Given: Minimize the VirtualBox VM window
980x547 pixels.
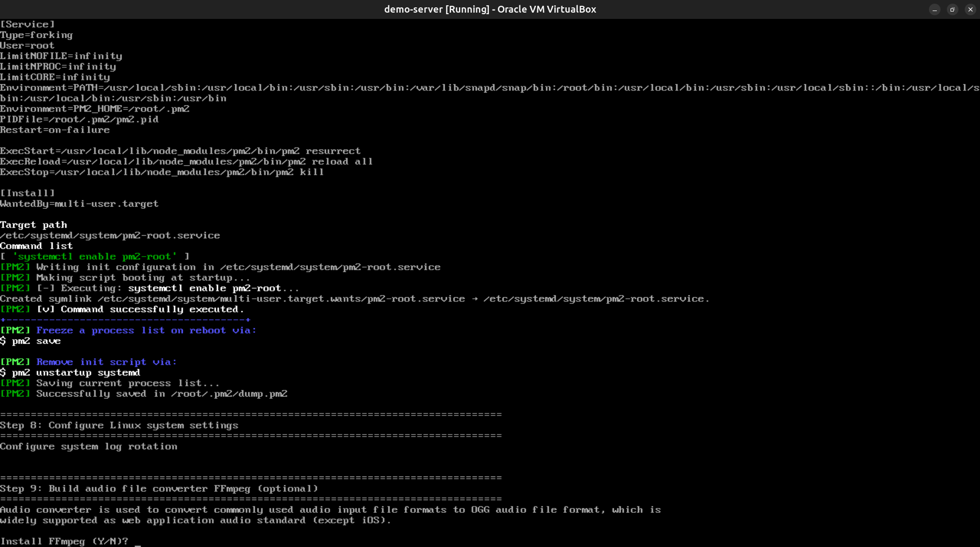Looking at the screenshot, I should click(x=935, y=9).
